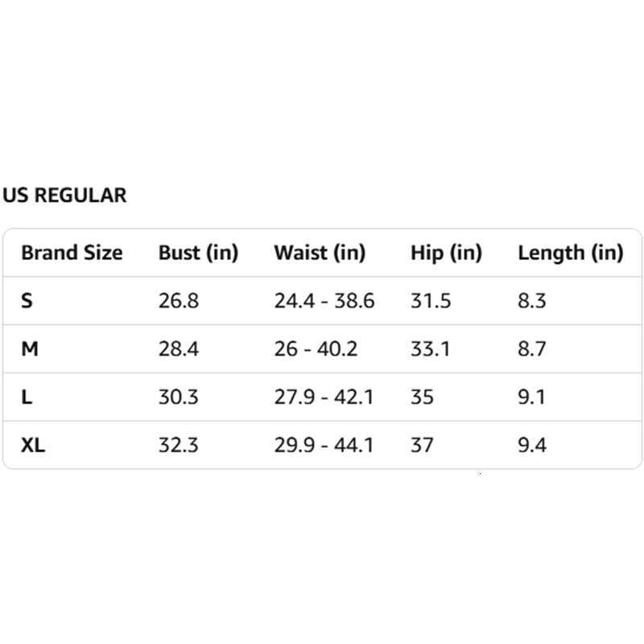This screenshot has width=644, height=644.
Task: Select the 31.5 hip measurement
Action: click(x=431, y=300)
